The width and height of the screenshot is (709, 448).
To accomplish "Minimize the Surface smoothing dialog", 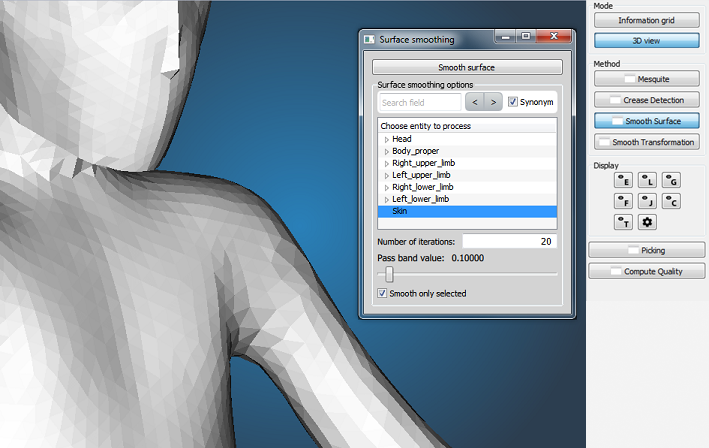I will tap(506, 37).
